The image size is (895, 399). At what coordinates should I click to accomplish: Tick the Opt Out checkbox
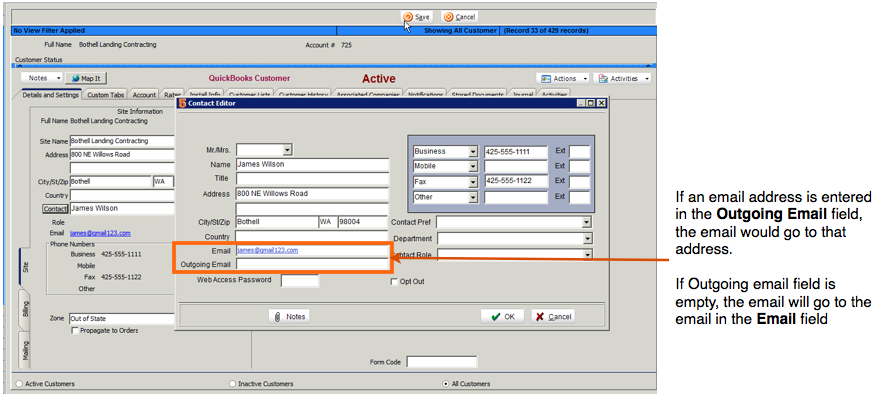point(394,281)
